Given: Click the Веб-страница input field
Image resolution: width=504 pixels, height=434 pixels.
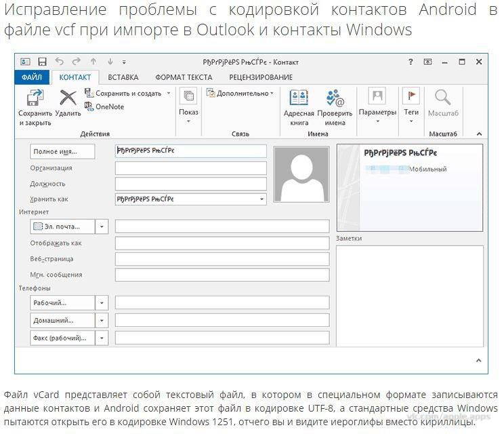Looking at the screenshot, I should tap(222, 259).
